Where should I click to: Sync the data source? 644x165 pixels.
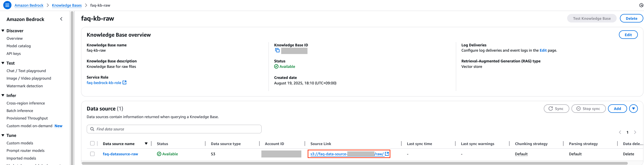pos(556,109)
